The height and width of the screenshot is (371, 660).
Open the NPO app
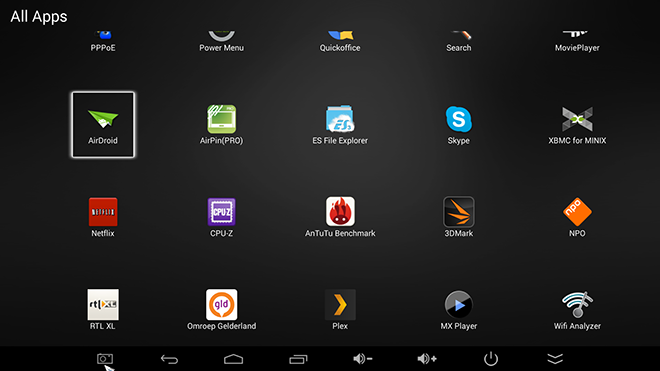click(x=577, y=217)
